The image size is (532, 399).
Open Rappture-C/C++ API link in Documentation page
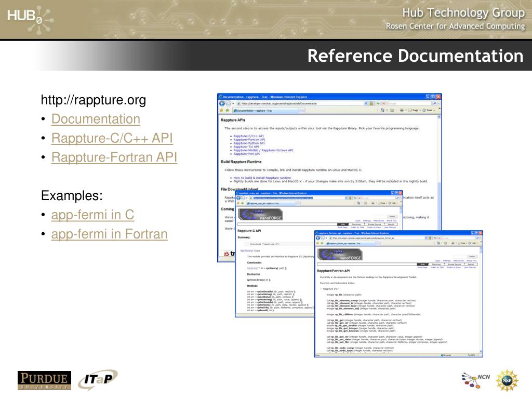[248, 136]
